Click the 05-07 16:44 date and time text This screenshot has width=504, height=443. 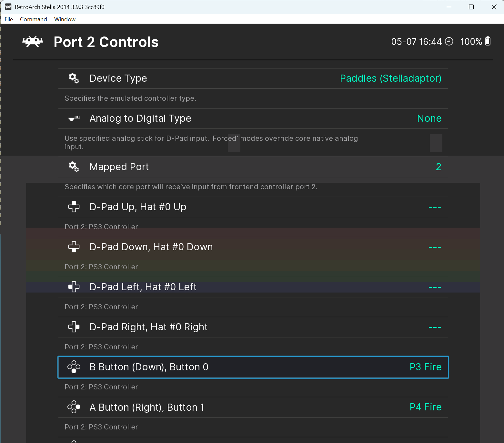click(416, 42)
